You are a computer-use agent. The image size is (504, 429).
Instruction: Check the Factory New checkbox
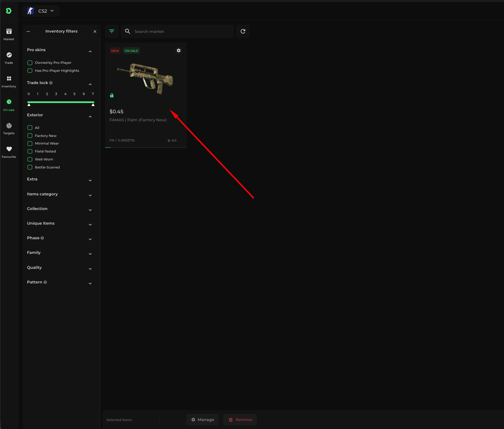point(30,136)
